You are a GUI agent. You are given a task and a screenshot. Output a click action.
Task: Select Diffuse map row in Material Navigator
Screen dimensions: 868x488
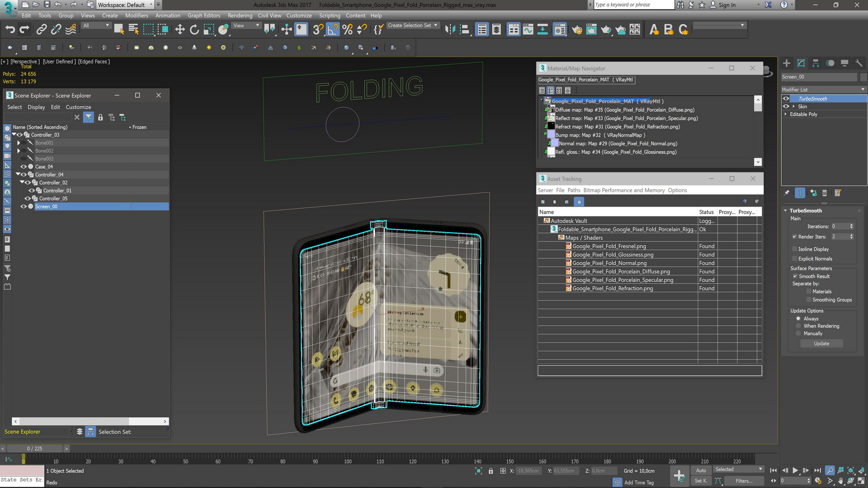(624, 110)
